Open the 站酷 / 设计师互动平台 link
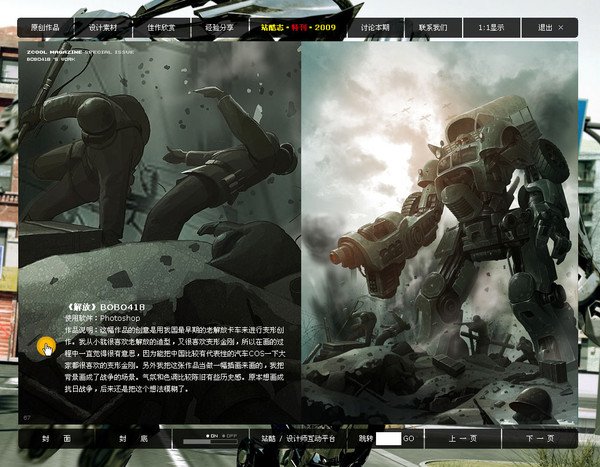The width and height of the screenshot is (600, 467). 298,439
